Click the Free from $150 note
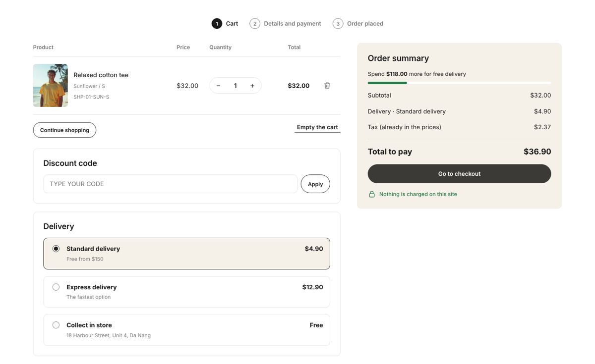This screenshot has height=364, width=595. tap(85, 259)
